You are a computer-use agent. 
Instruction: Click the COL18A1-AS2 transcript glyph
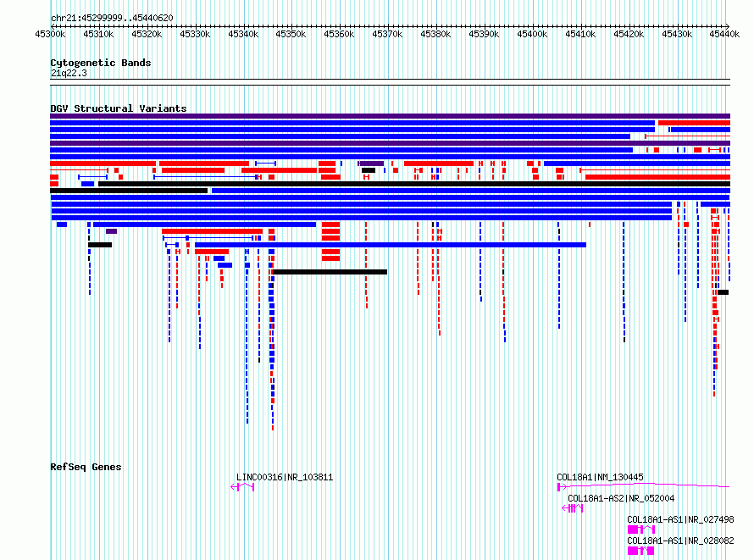point(573,508)
